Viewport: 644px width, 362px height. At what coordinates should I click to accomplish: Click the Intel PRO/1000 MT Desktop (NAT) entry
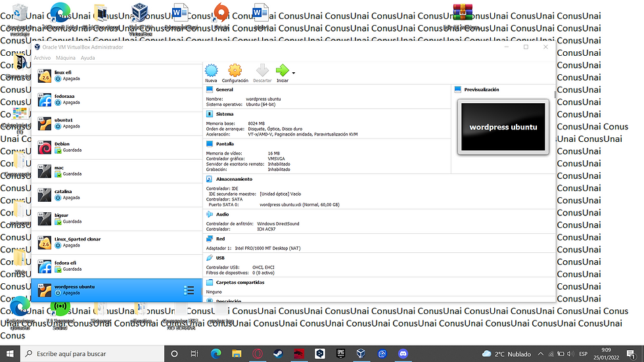pos(267,248)
